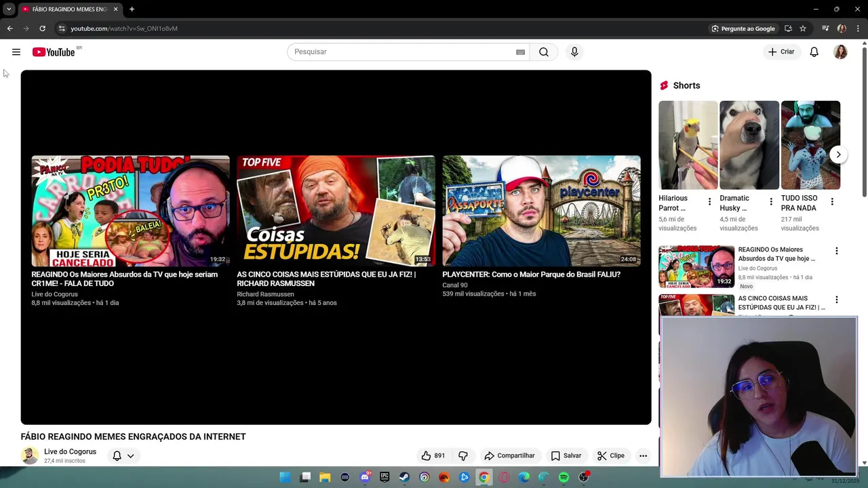Open options for Hilarious Parrot short

[709, 202]
